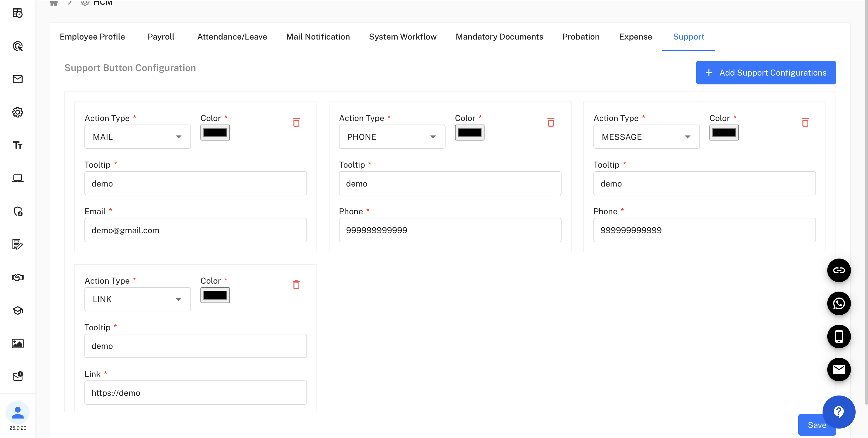Switch to the Payroll tab
The height and width of the screenshot is (438, 868).
161,37
